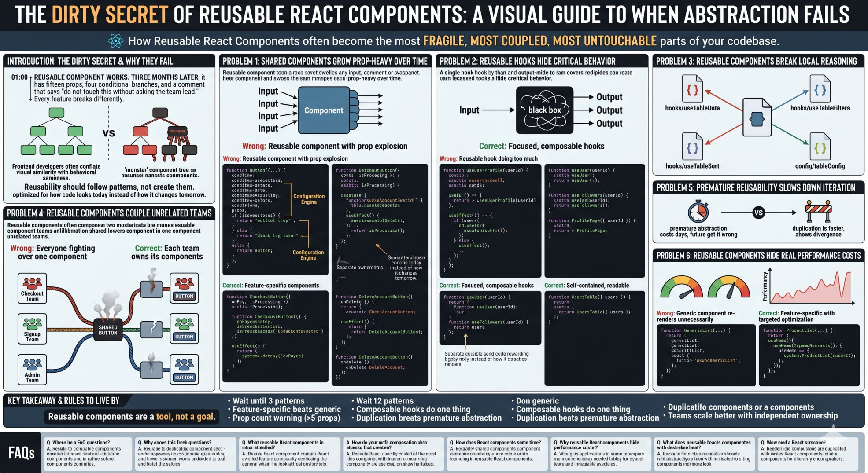Select the hooks/useTableSort file icon
The image size is (868, 473).
click(692, 147)
